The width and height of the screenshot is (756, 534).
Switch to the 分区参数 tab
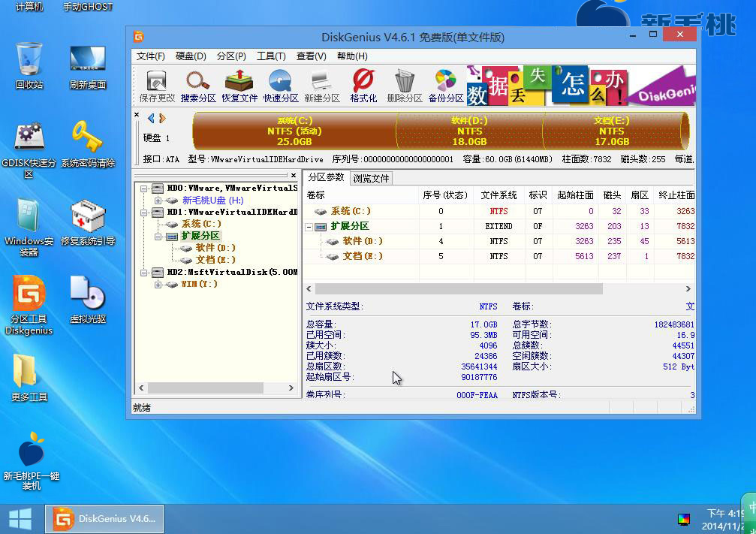pos(326,177)
